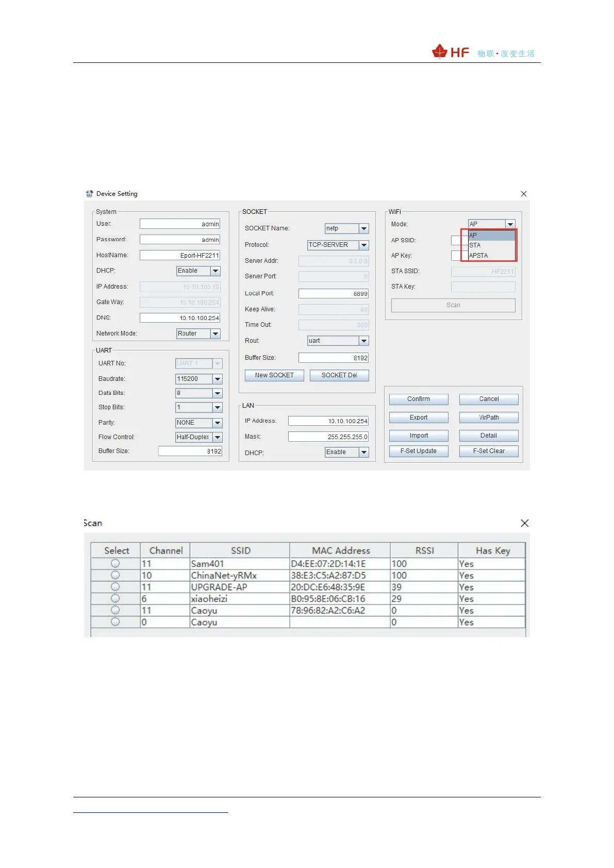
Task: Click the F-Set Clear button
Action: pos(489,451)
